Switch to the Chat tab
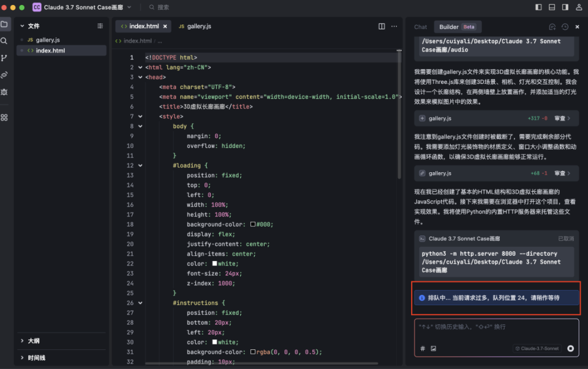This screenshot has height=369, width=588. pyautogui.click(x=420, y=27)
